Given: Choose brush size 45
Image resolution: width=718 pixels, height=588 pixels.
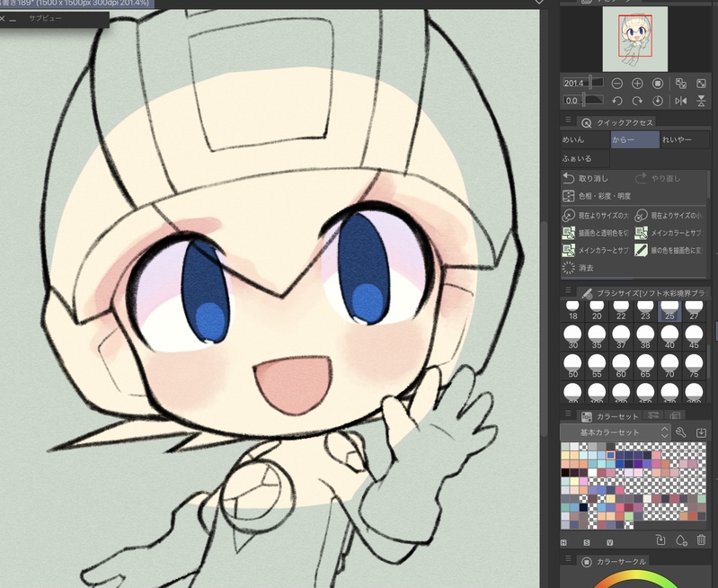Looking at the screenshot, I should 694,337.
